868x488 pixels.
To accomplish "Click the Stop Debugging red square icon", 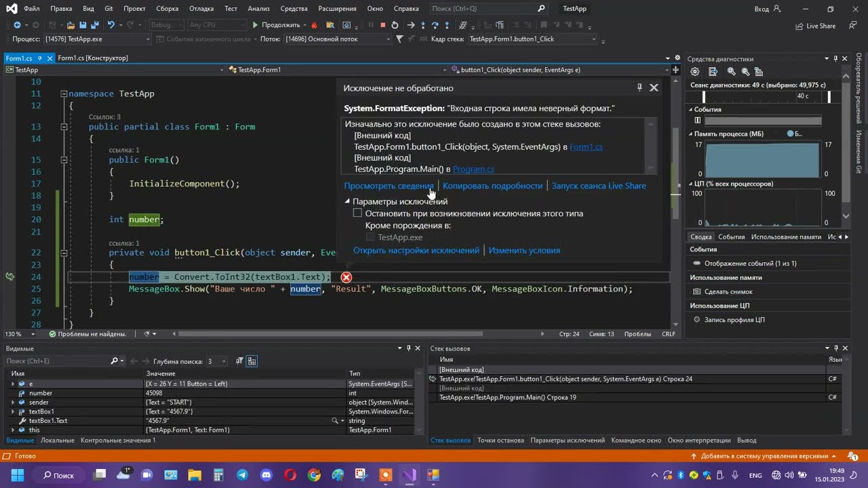I will (x=382, y=25).
